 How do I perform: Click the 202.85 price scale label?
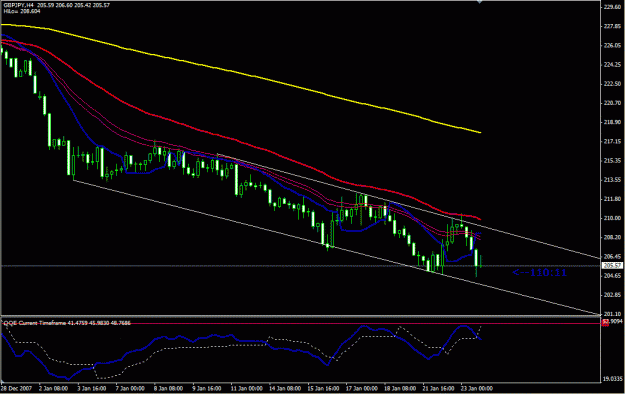point(612,295)
